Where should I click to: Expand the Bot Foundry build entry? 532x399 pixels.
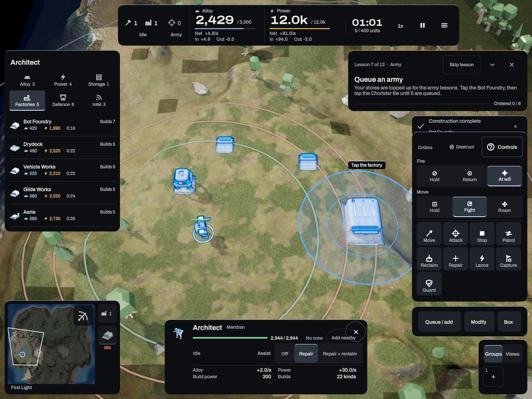[x=63, y=125]
